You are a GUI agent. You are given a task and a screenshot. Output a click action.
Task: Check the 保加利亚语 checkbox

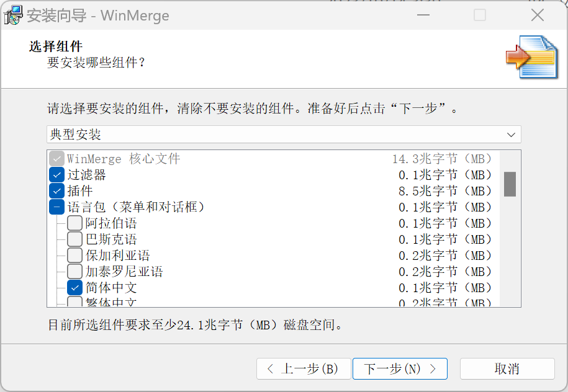[x=74, y=256]
